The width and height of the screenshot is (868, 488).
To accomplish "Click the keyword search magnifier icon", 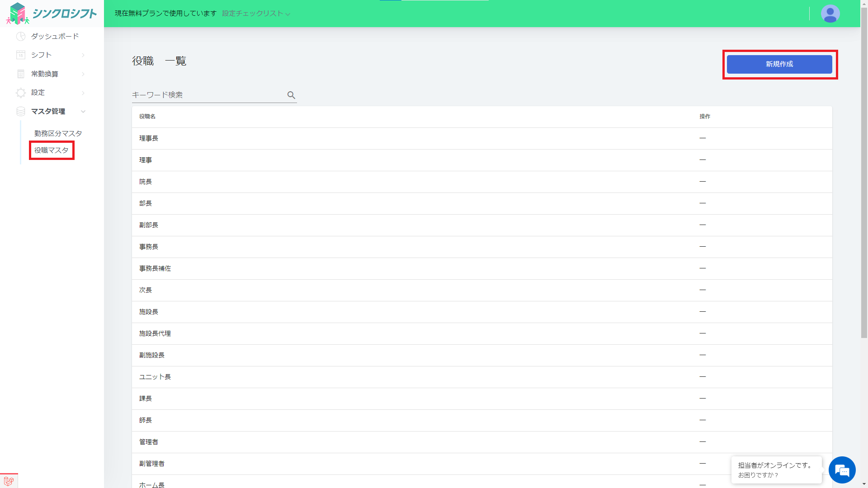I will coord(291,95).
